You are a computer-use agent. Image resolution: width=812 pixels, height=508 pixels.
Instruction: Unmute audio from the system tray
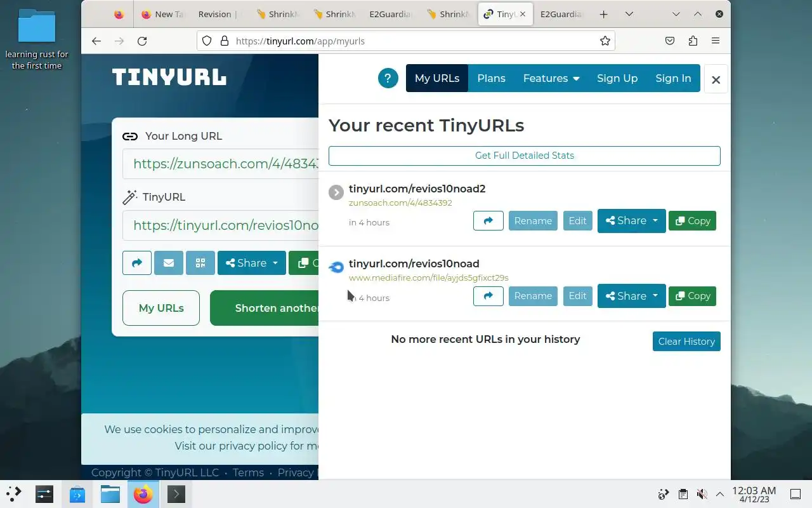pos(702,494)
